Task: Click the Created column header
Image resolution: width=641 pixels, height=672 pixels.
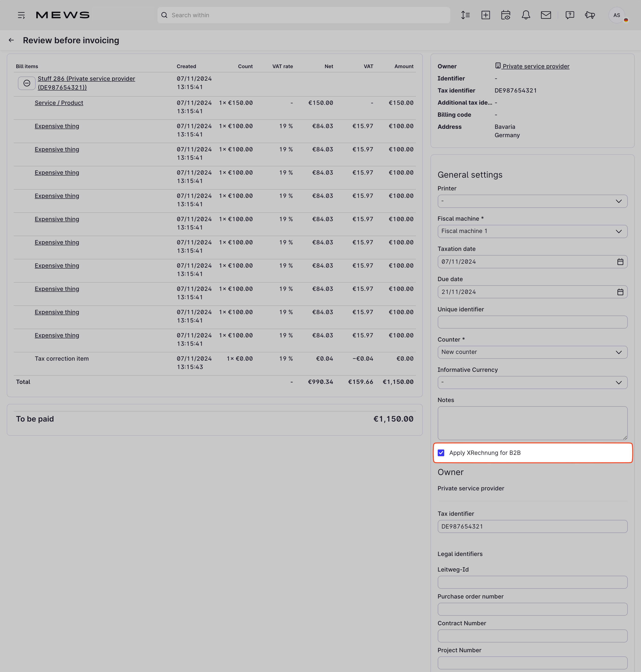Action: 186,66
